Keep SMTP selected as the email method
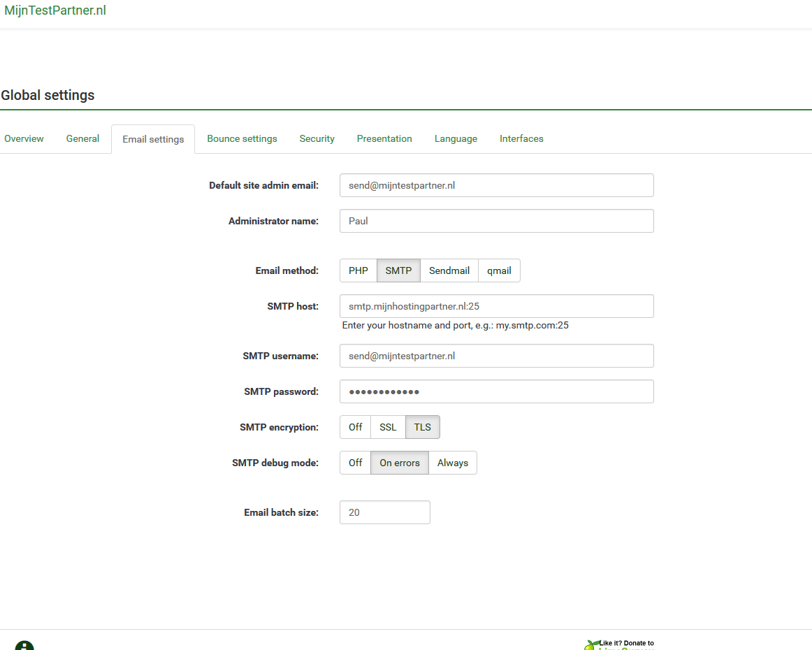The width and height of the screenshot is (812, 650). click(398, 270)
